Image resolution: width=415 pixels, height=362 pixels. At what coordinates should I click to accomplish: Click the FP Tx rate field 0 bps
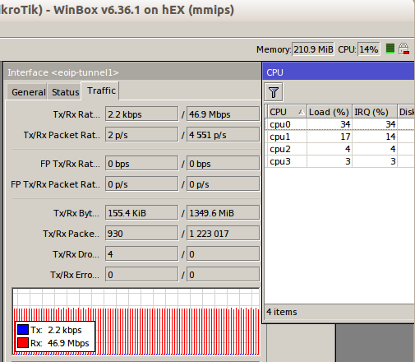[141, 163]
